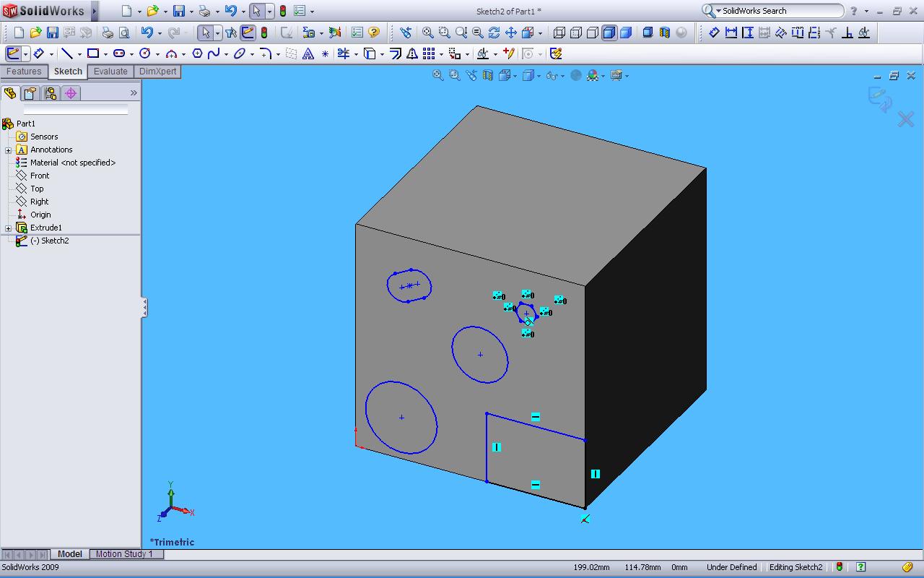Toggle the Exit Sketch button in toolbar
The image size is (924, 578).
tap(13, 53)
